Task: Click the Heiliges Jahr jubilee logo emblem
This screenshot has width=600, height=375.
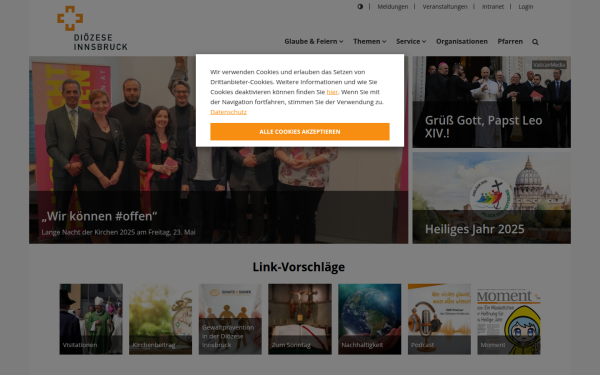Action: point(491,198)
